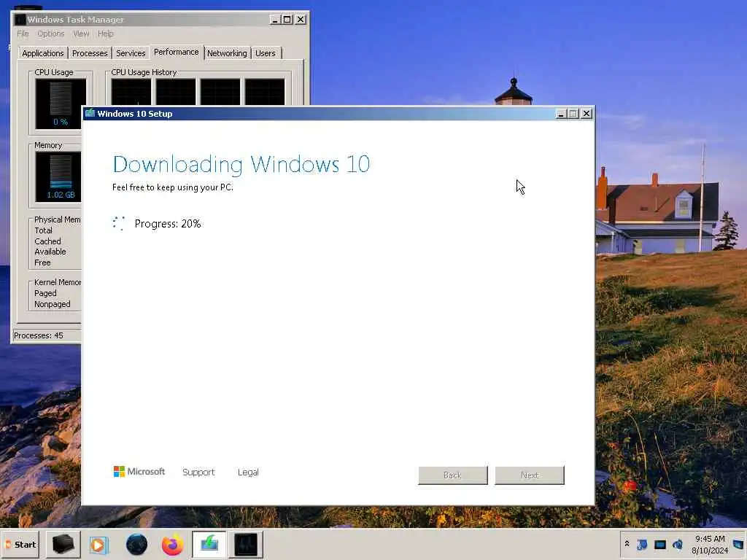Viewport: 747px width, 560px height.
Task: Click the Progress: 20% text
Action: [168, 224]
